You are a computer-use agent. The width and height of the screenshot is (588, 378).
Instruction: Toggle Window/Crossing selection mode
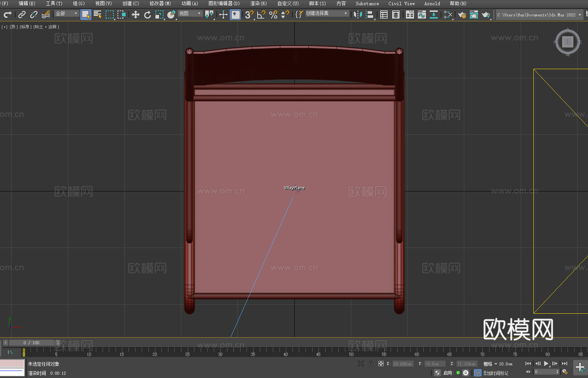(x=122, y=14)
